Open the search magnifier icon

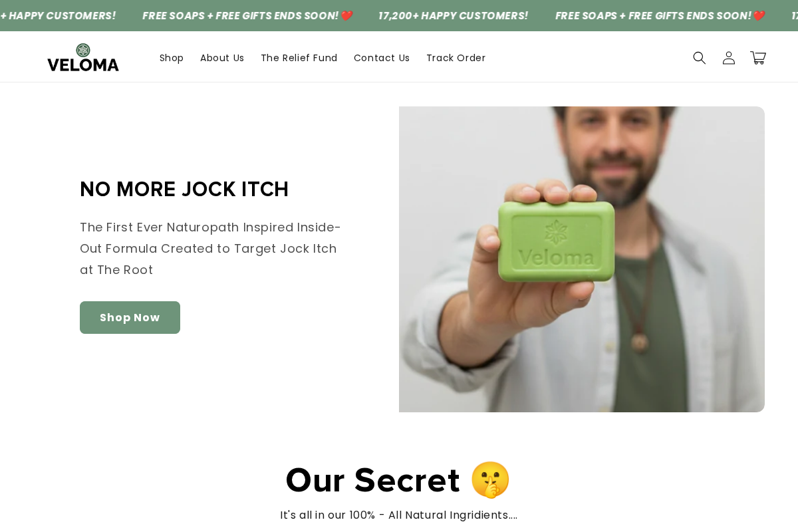700,58
